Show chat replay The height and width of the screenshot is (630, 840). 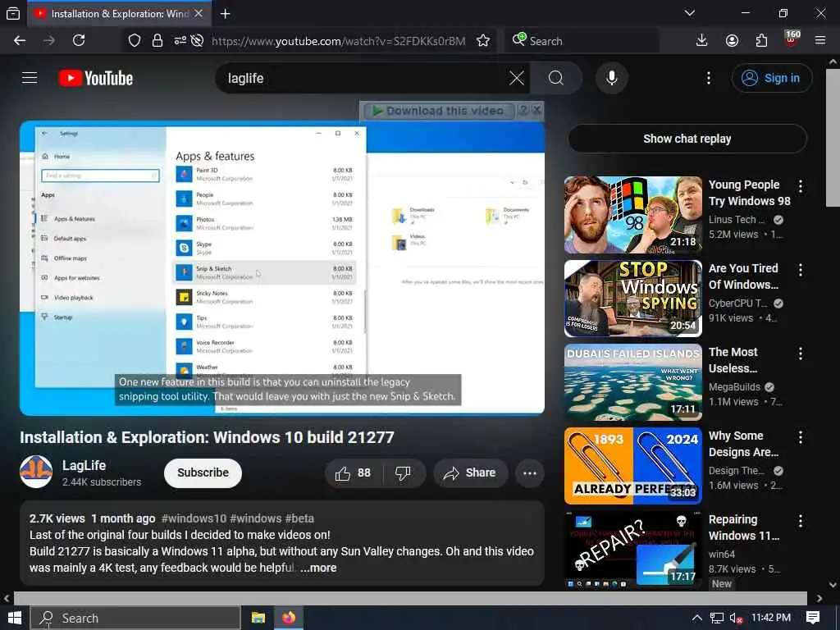(687, 139)
